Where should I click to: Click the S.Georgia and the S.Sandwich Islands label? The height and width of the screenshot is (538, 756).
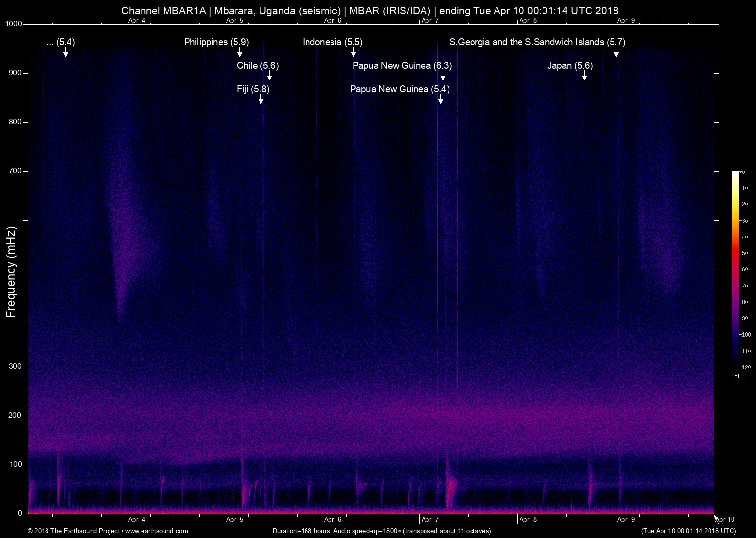tap(537, 42)
